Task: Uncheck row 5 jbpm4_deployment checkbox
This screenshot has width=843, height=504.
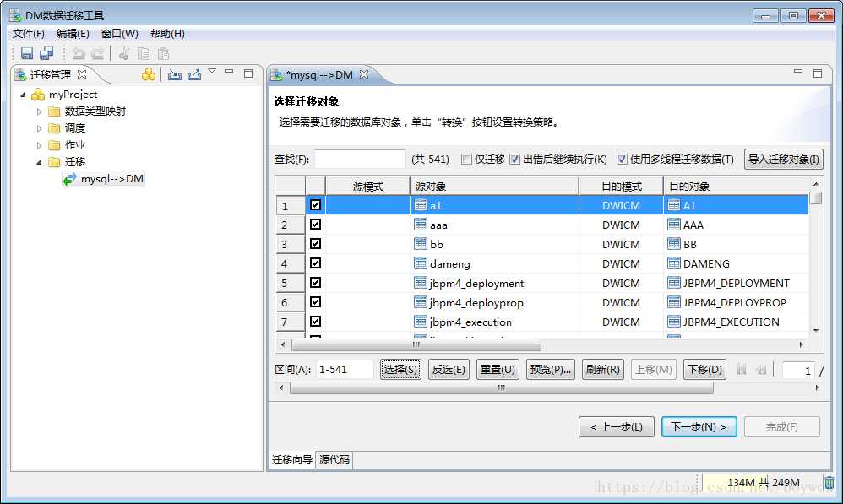Action: [316, 282]
